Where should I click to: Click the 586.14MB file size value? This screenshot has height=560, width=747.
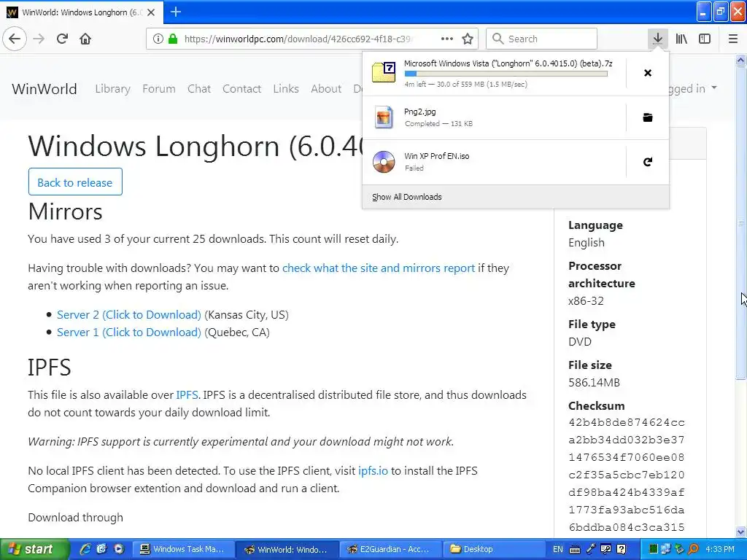click(x=594, y=382)
